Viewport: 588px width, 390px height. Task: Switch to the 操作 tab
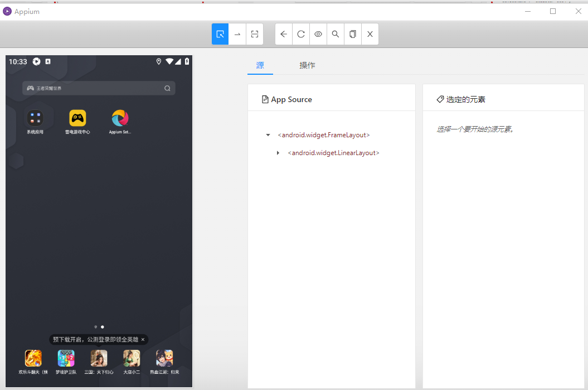(x=307, y=65)
